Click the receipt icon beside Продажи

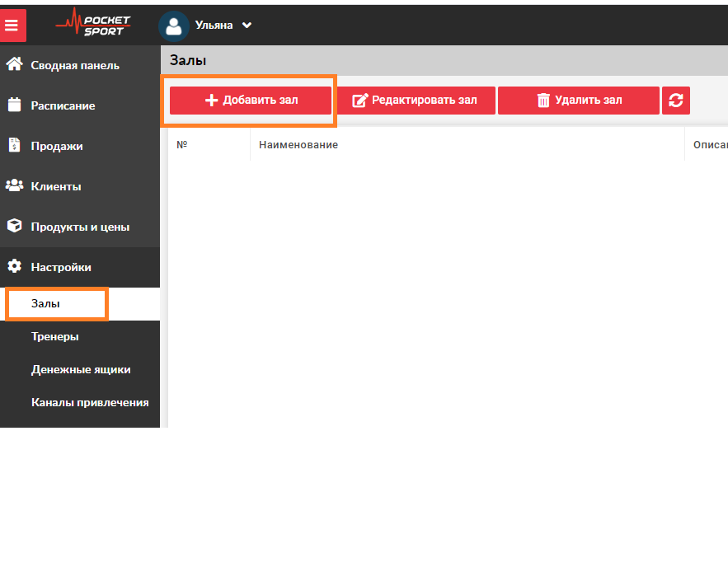(14, 146)
